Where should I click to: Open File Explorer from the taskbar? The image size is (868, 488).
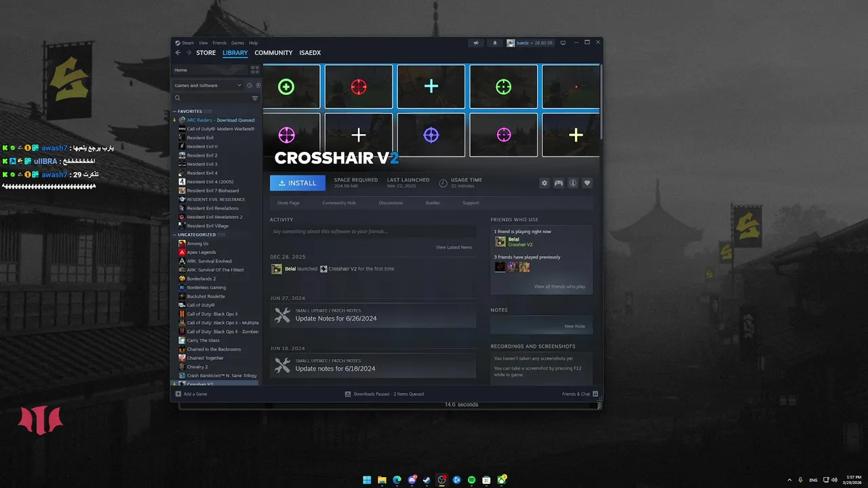[382, 480]
